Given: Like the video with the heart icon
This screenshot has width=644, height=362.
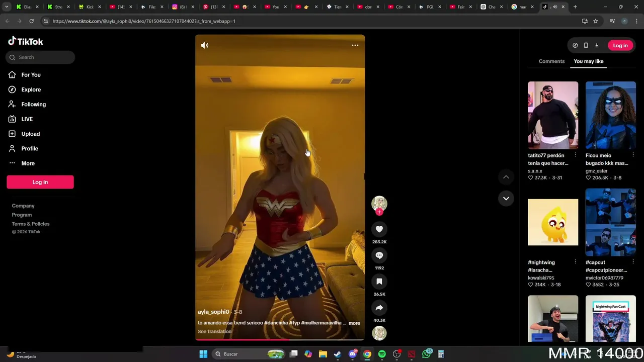Looking at the screenshot, I should [x=379, y=229].
